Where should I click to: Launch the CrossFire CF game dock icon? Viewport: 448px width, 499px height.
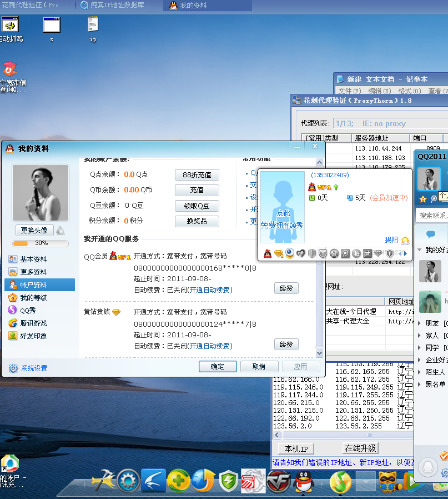click(x=279, y=481)
